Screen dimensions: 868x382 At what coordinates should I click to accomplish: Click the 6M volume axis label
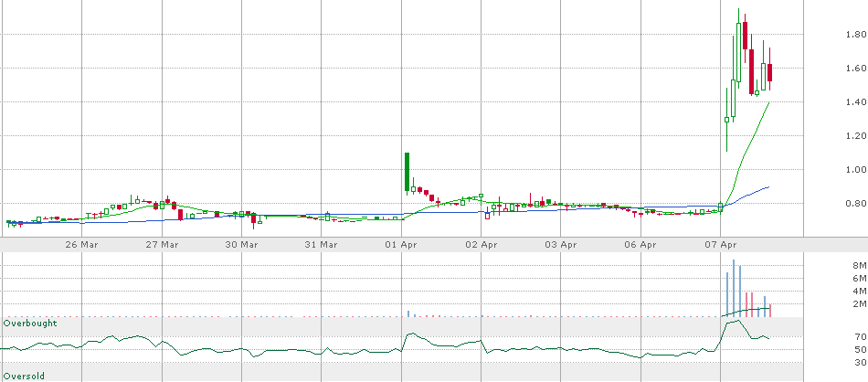859,278
